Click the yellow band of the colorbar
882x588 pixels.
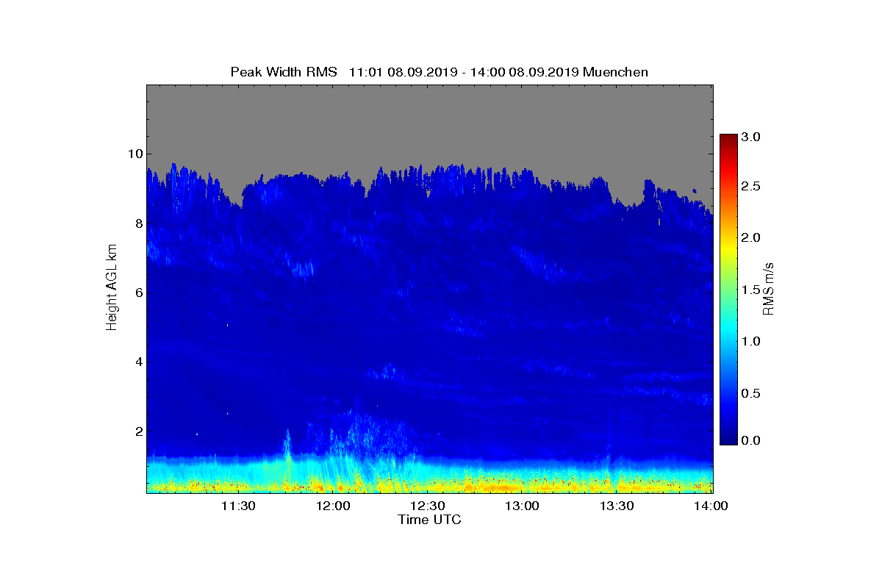728,248
